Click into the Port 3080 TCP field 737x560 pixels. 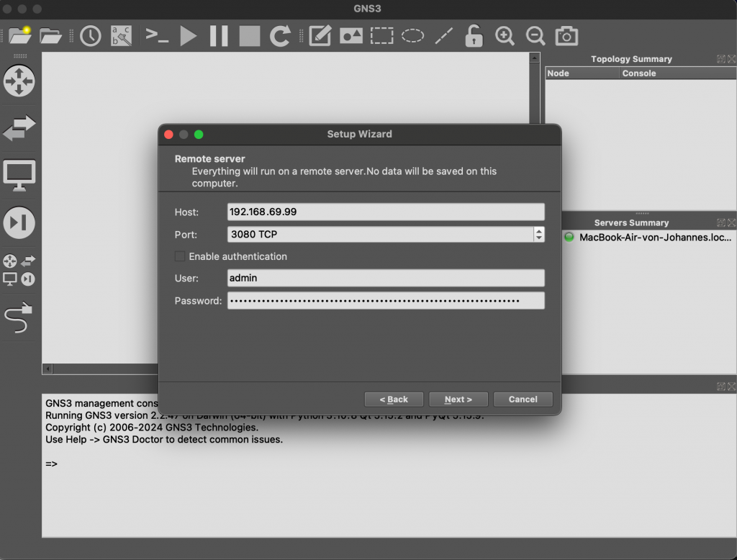[x=380, y=234]
